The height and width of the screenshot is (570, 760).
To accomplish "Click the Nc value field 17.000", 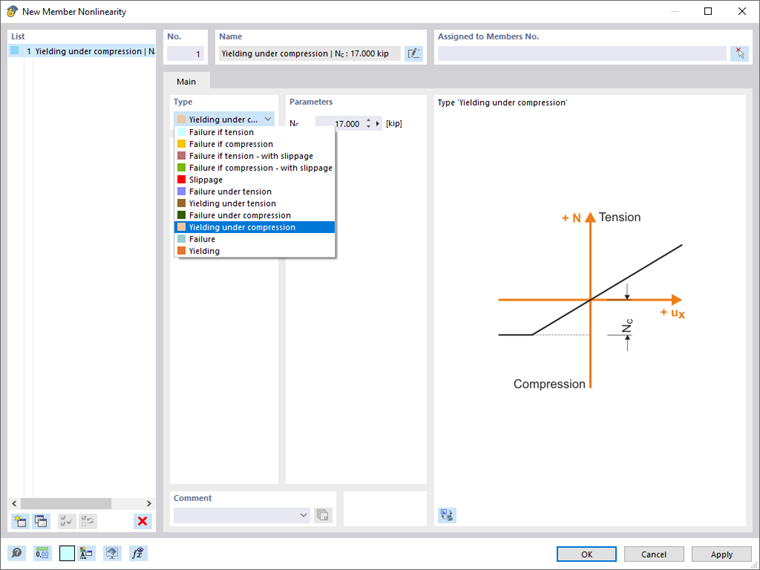I will pyautogui.click(x=339, y=124).
